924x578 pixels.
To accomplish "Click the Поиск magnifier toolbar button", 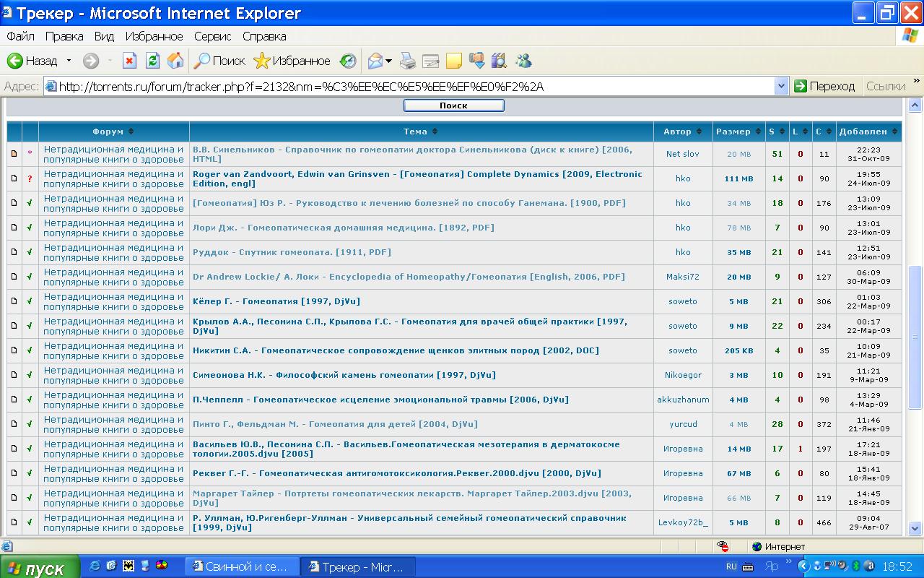I will [x=220, y=61].
